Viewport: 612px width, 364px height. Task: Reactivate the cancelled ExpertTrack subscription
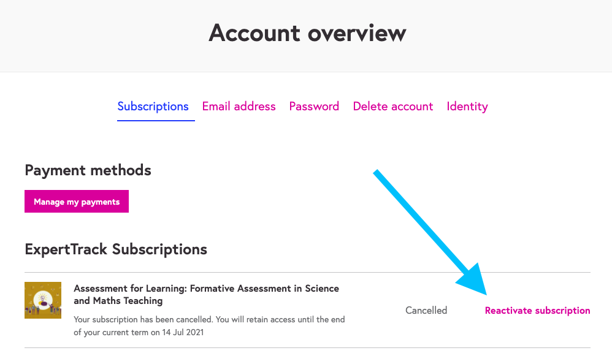pos(537,311)
